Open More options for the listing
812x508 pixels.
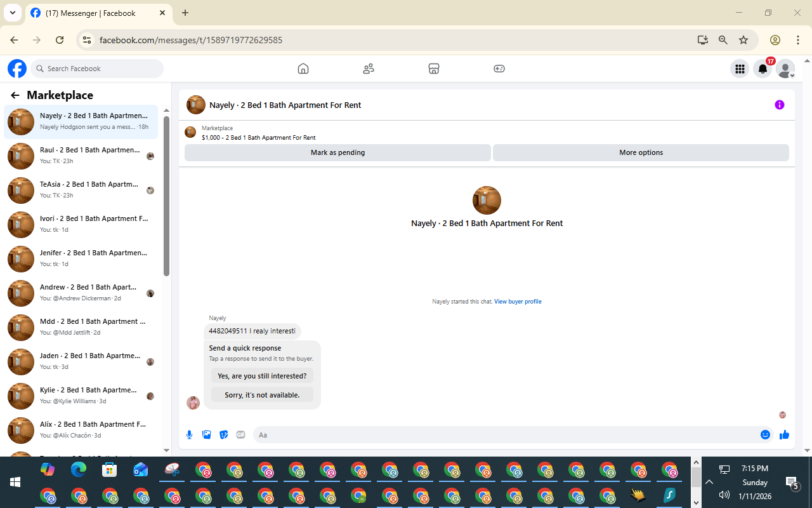coord(641,152)
